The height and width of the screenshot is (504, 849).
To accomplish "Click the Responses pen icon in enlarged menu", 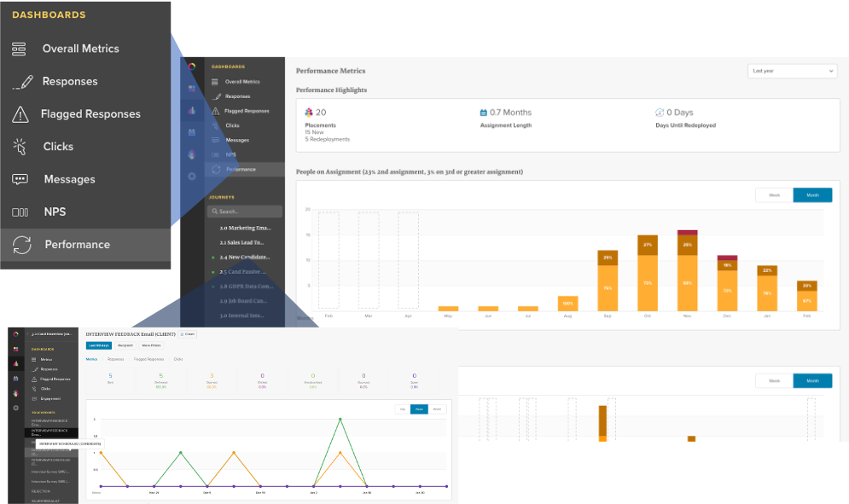I will tap(22, 82).
